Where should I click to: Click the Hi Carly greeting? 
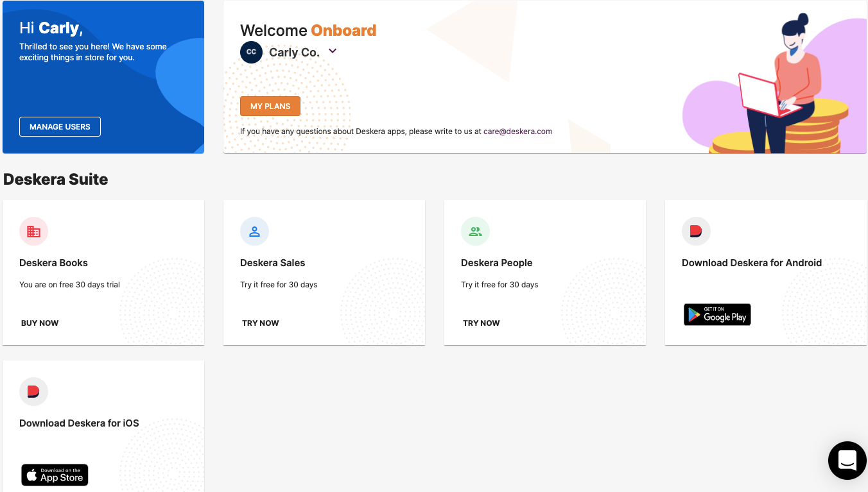click(x=51, y=28)
